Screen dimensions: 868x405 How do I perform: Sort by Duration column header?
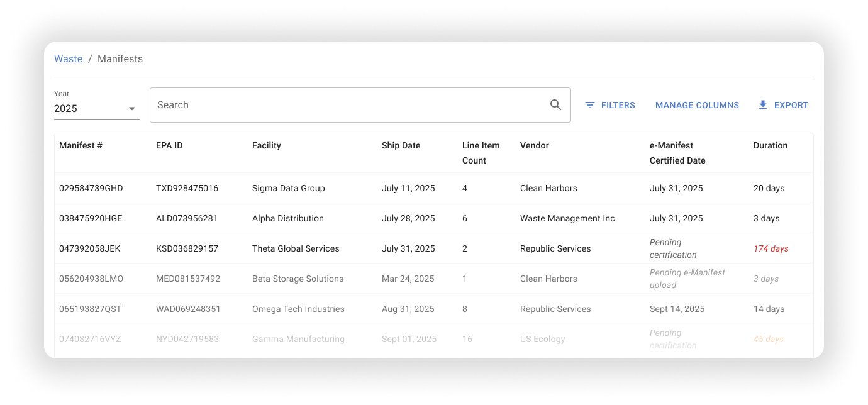tap(770, 145)
